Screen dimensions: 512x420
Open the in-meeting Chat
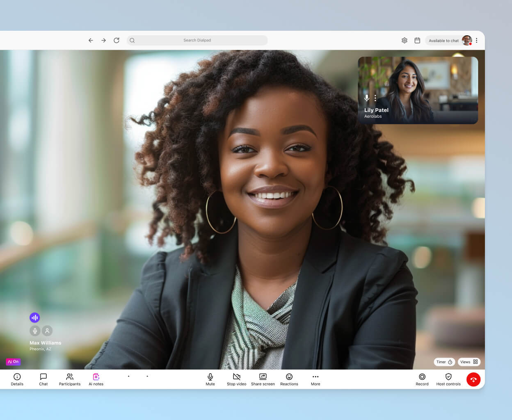(43, 379)
